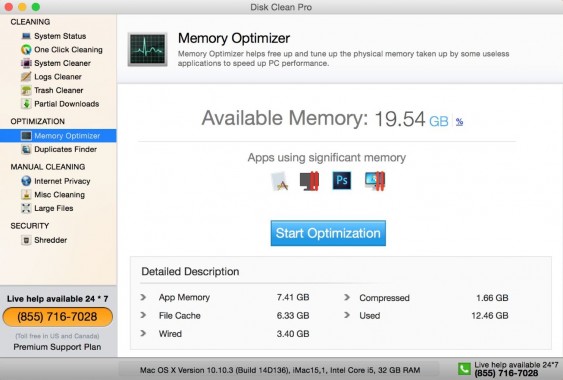This screenshot has height=380, width=563.
Task: Select Memory Optimizer in sidebar
Action: [58, 136]
